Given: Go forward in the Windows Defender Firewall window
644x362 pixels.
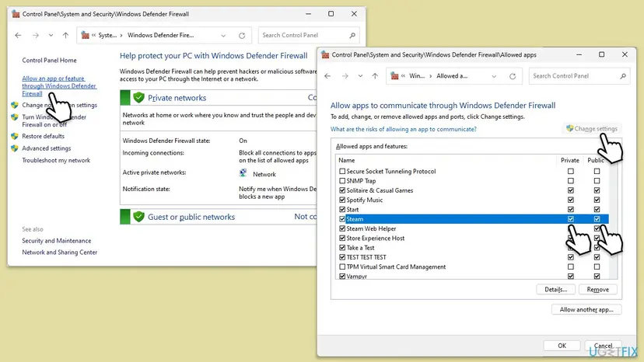Looking at the screenshot, I should click(36, 35).
